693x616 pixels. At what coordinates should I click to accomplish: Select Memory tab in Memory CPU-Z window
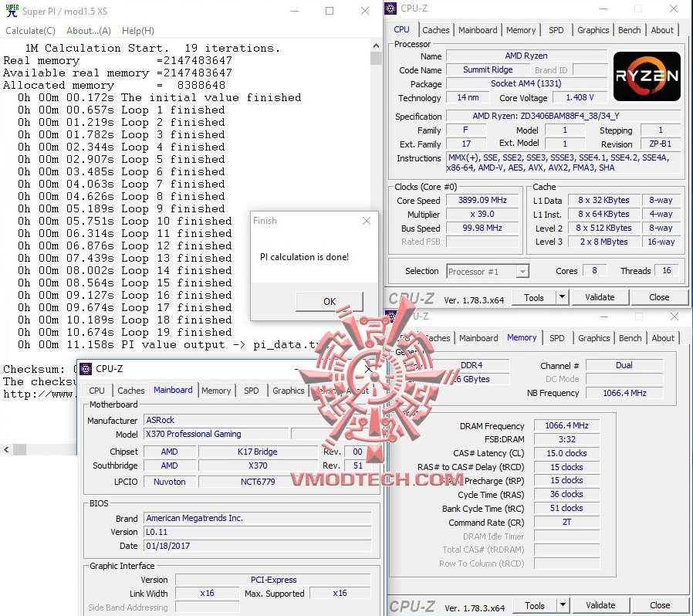coord(522,337)
